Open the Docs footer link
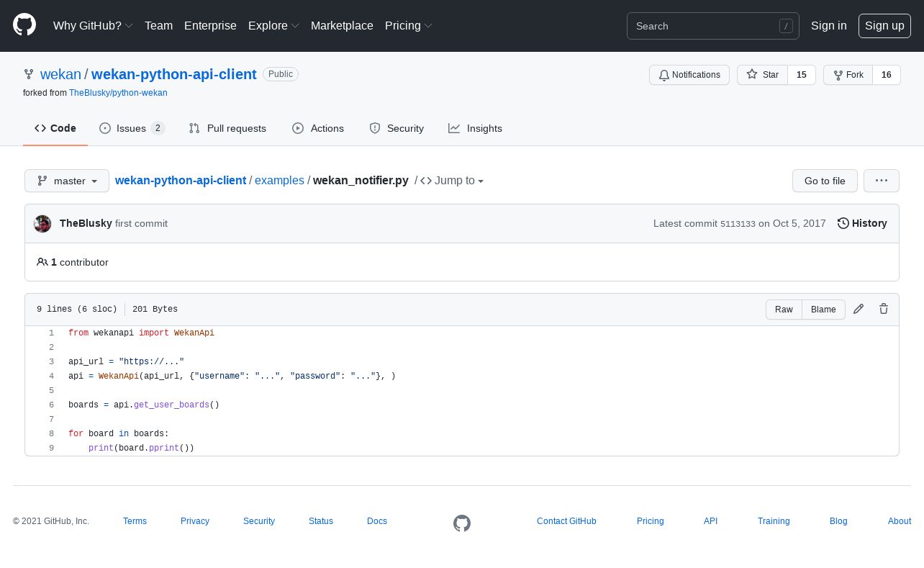 click(377, 521)
